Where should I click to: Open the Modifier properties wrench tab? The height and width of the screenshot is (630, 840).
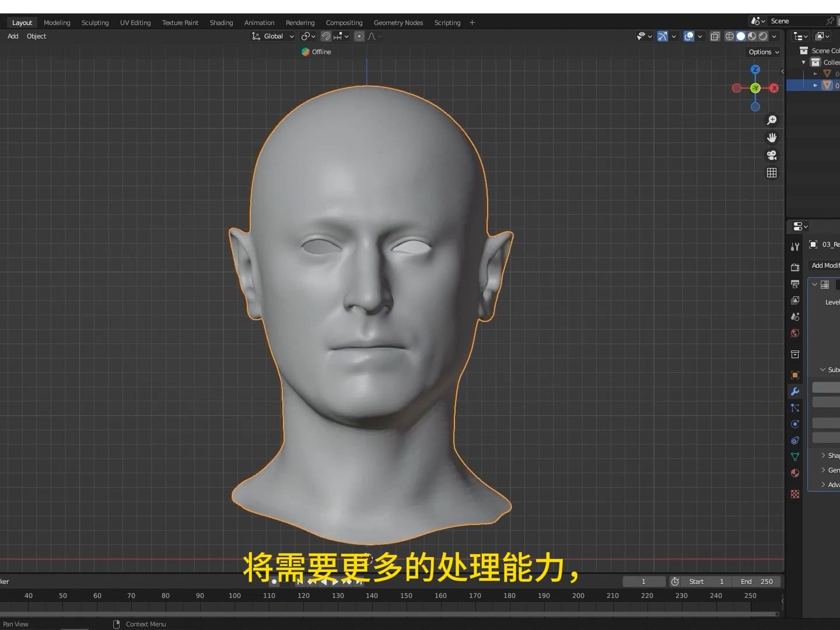794,391
